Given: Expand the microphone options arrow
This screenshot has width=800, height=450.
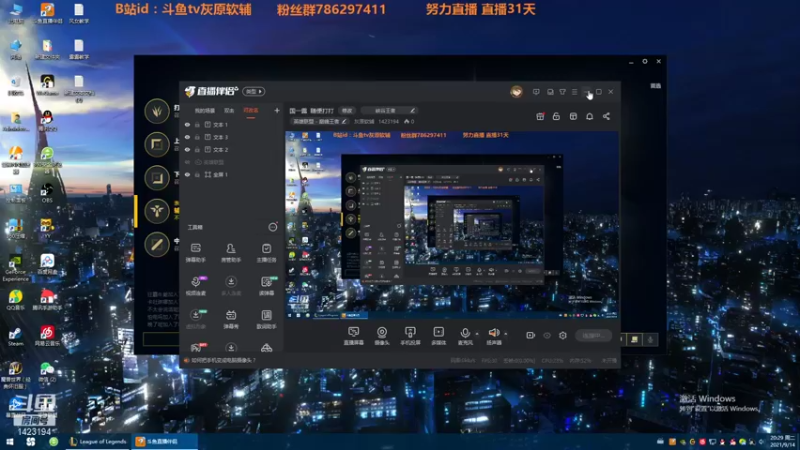Looking at the screenshot, I should 477,334.
